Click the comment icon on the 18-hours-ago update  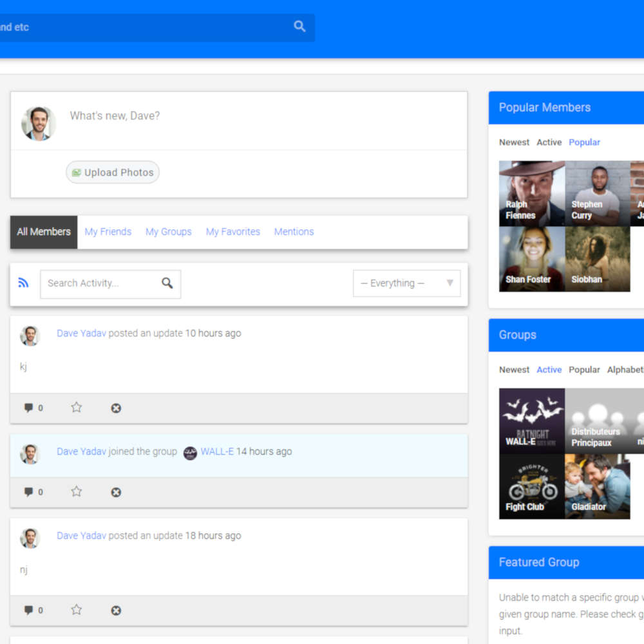(x=29, y=610)
